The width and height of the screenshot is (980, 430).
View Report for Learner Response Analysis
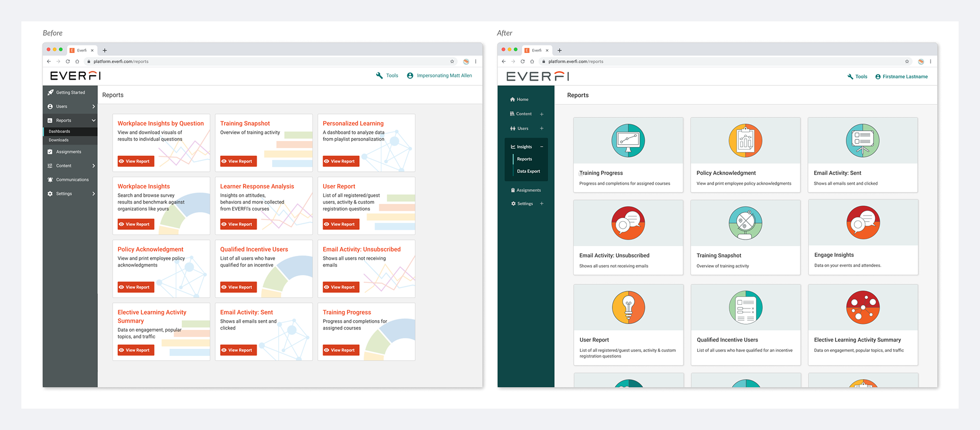pyautogui.click(x=238, y=224)
